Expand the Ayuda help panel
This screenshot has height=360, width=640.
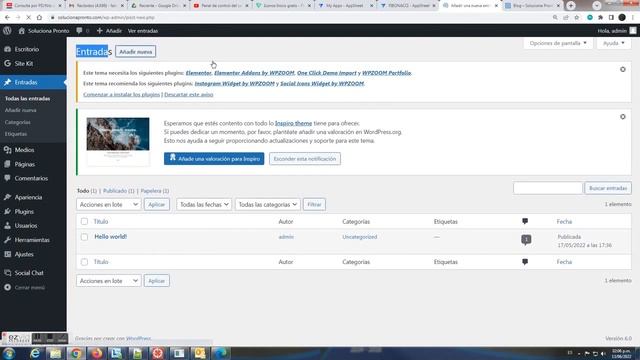coord(613,43)
